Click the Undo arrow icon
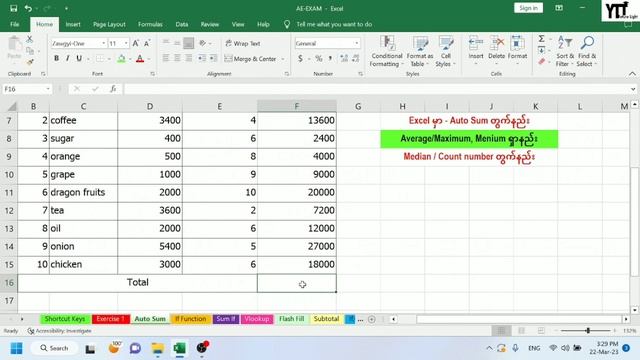This screenshot has width=640, height=360. point(28,8)
